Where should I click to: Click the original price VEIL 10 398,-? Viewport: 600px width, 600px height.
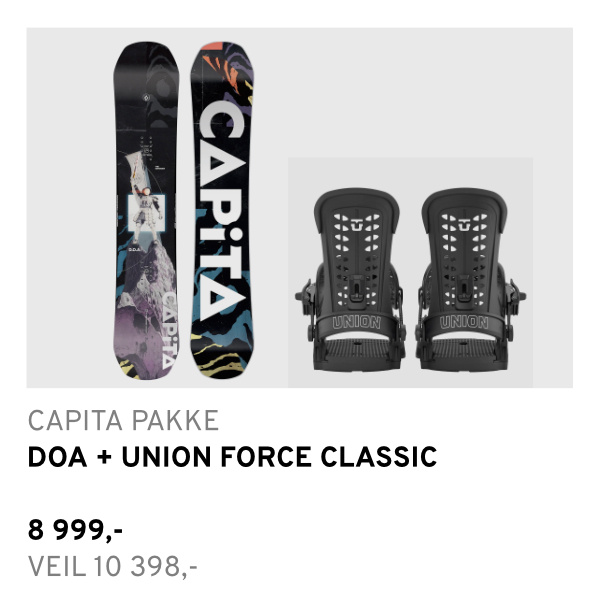[112, 567]
